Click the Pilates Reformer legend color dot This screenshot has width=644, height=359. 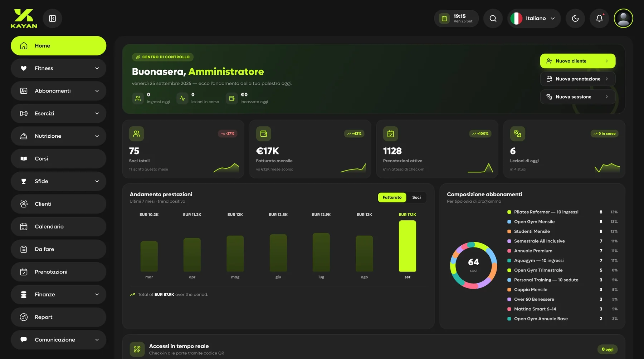509,212
